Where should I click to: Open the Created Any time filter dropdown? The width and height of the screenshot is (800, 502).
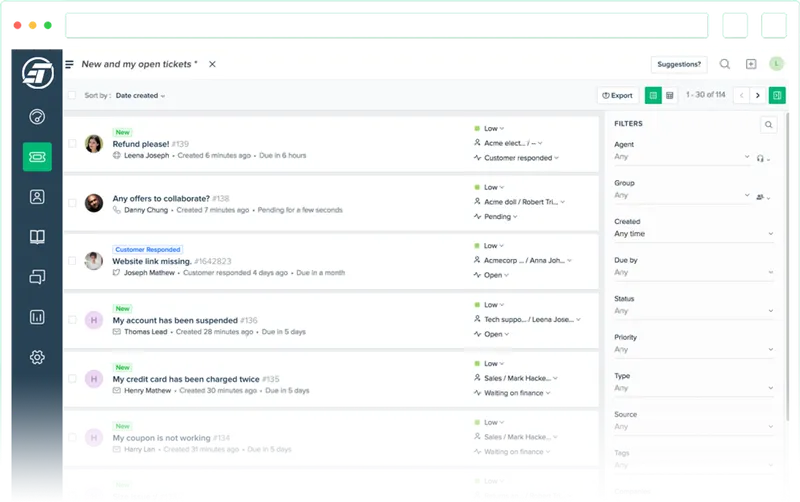tap(694, 234)
